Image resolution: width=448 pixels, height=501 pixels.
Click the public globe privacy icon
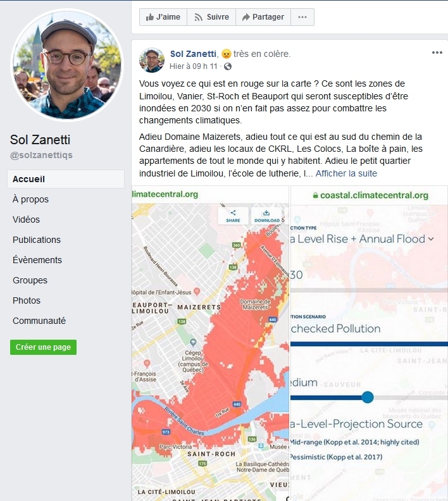tap(228, 66)
